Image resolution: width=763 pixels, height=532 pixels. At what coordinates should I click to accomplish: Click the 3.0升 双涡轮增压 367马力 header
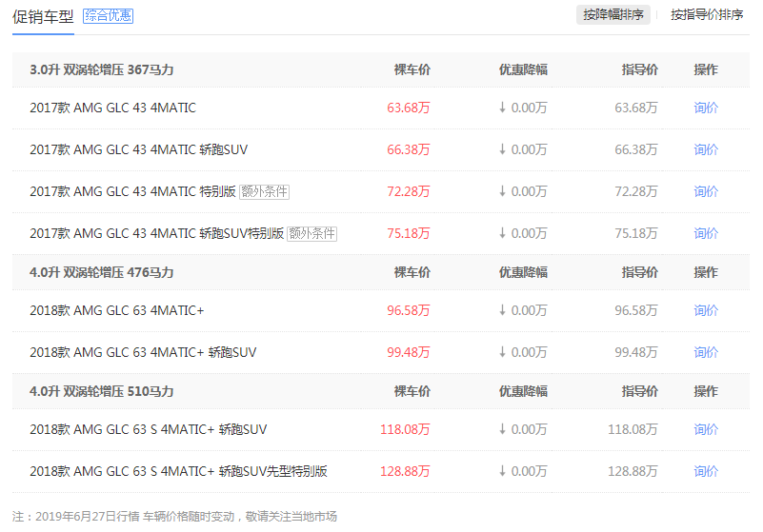(x=102, y=70)
